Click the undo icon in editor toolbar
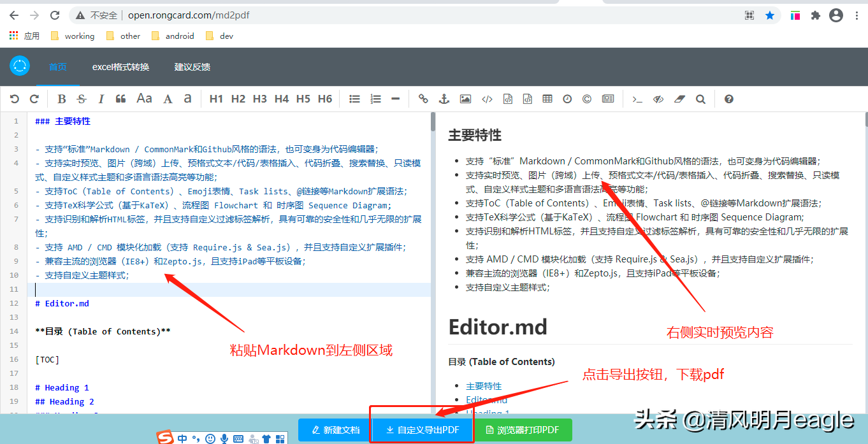 pyautogui.click(x=15, y=99)
